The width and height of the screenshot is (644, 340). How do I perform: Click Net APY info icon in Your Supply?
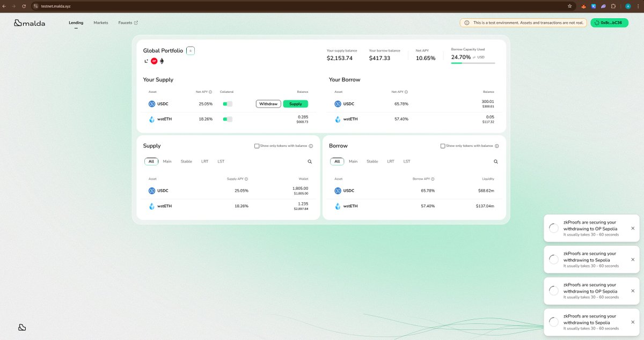(x=210, y=92)
